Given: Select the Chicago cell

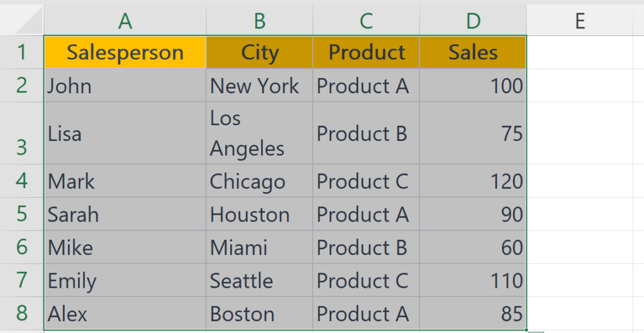Looking at the screenshot, I should point(260,181).
